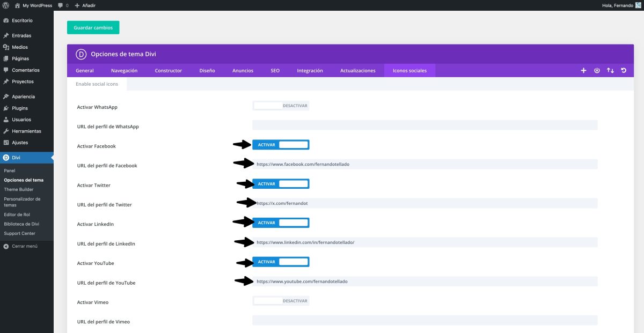The width and height of the screenshot is (644, 333).
Task: Click the reset Divi options icon
Action: pos(623,70)
